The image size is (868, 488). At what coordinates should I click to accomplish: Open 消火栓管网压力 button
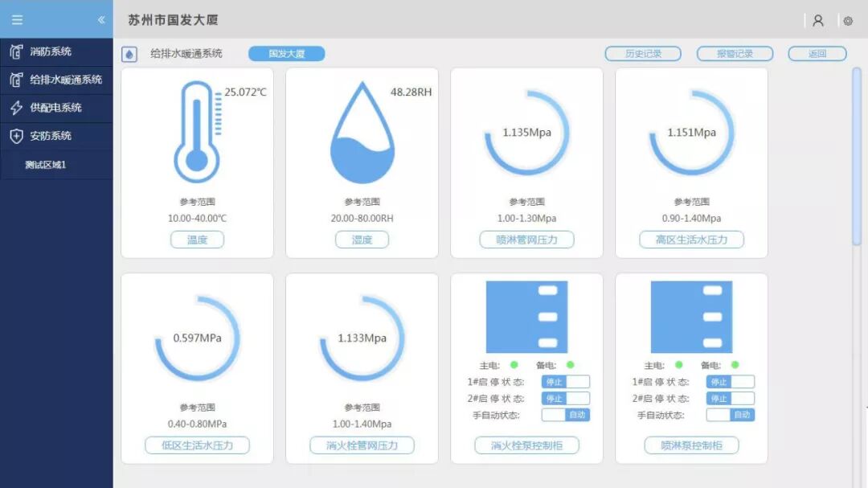coord(362,445)
